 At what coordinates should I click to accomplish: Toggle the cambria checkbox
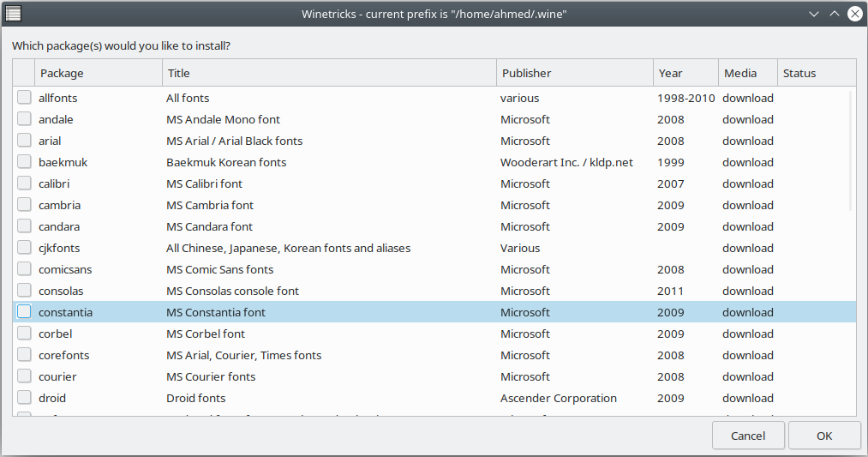(24, 204)
